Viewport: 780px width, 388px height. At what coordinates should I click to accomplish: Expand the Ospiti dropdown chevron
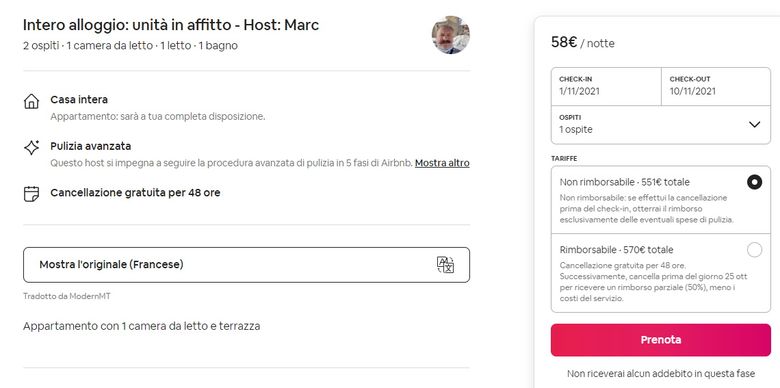[x=755, y=124]
